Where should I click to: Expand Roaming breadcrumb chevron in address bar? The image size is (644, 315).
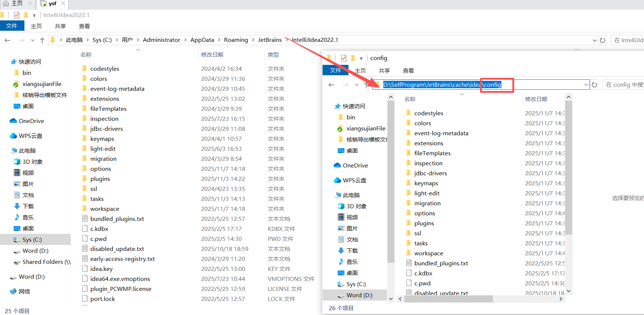pos(253,40)
